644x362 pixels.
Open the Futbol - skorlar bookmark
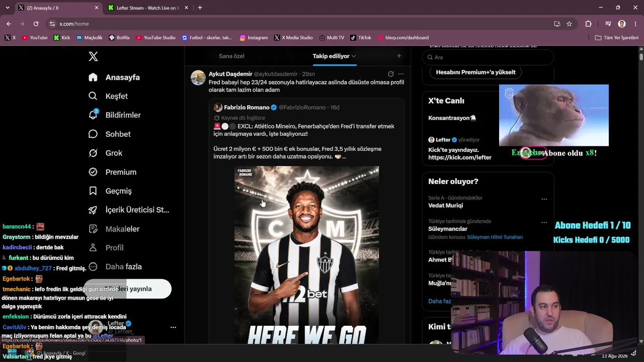(x=207, y=38)
